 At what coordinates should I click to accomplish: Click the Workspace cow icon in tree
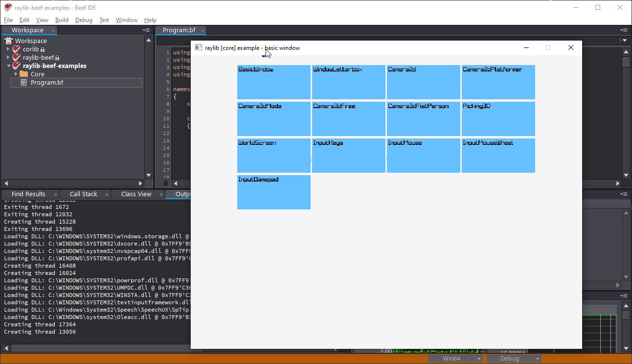pyautogui.click(x=8, y=41)
